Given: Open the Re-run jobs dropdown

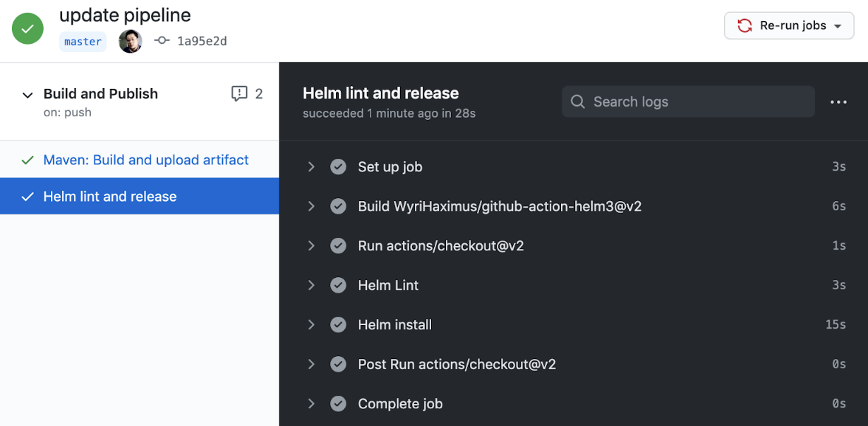Looking at the screenshot, I should [x=789, y=26].
